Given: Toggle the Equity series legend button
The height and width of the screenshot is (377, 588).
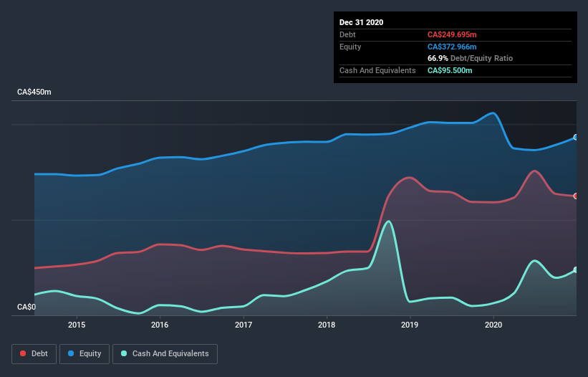Looking at the screenshot, I should point(85,354).
